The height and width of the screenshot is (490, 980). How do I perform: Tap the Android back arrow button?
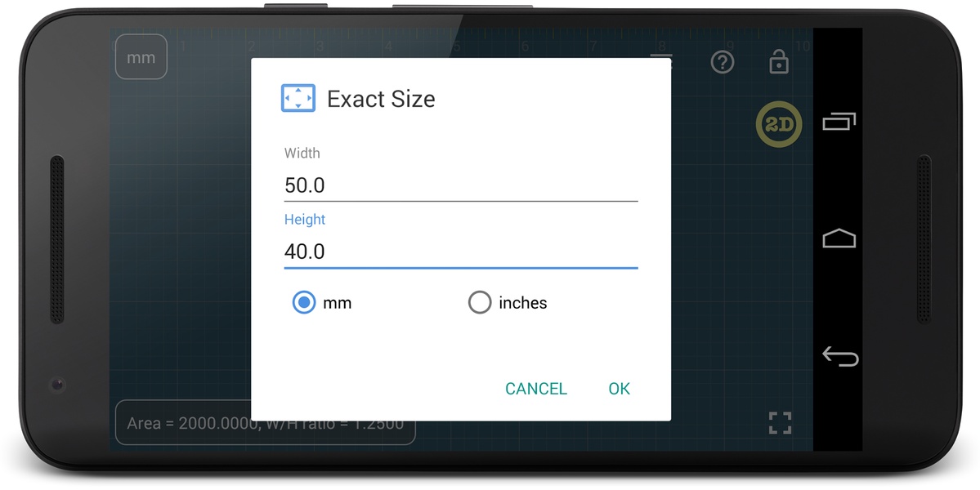pos(840,356)
